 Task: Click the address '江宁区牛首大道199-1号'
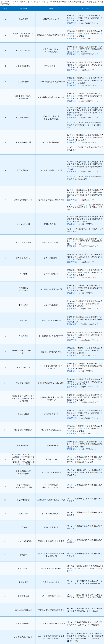click(x=51, y=321)
